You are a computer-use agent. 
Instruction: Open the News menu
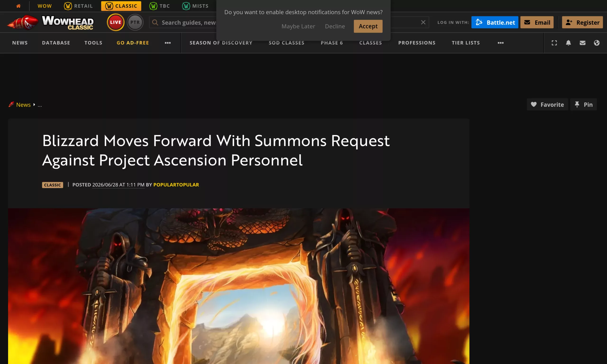point(20,43)
